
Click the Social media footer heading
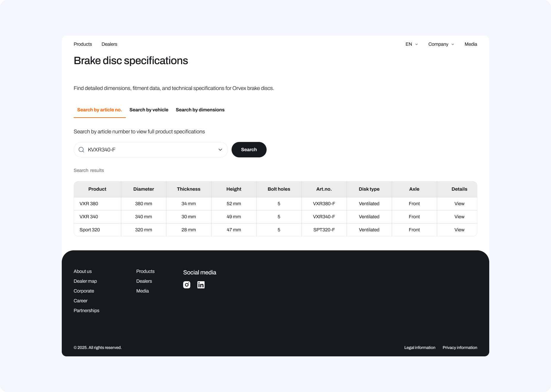tap(199, 273)
